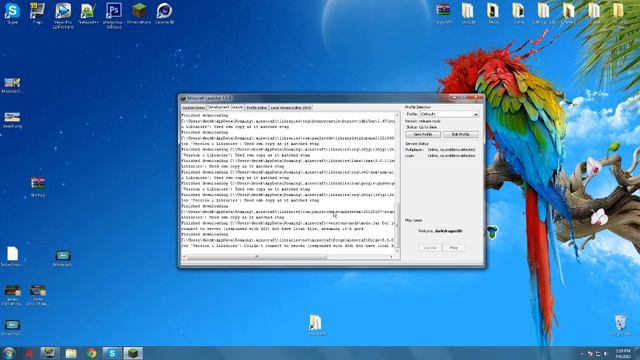Click the Minecraft Launcher title bar
640x360 pixels.
click(x=314, y=98)
